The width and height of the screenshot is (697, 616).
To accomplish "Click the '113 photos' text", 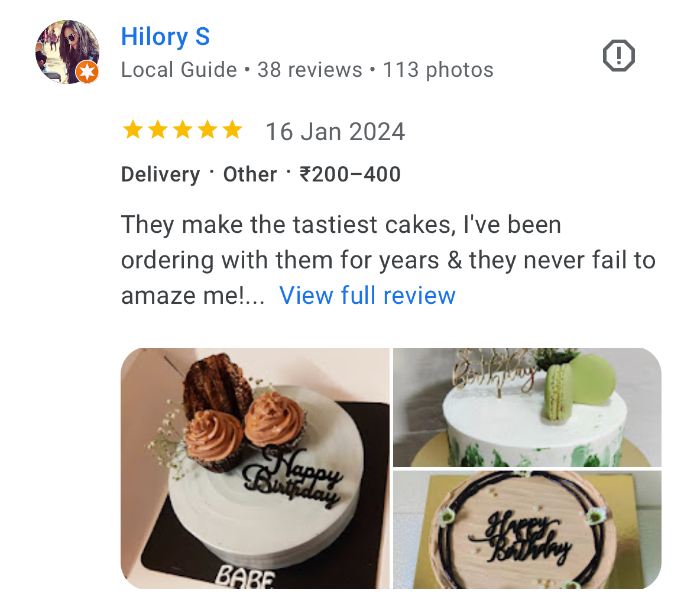I will point(438,70).
